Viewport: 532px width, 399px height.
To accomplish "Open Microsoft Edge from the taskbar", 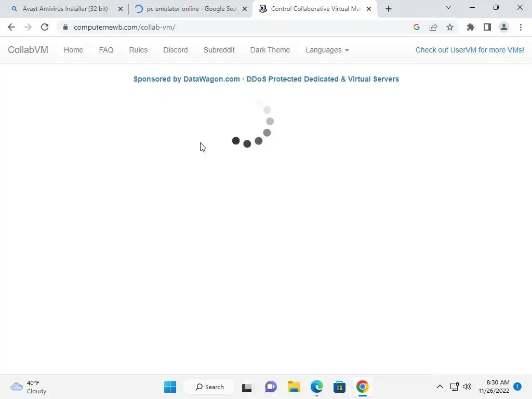I will (316, 387).
